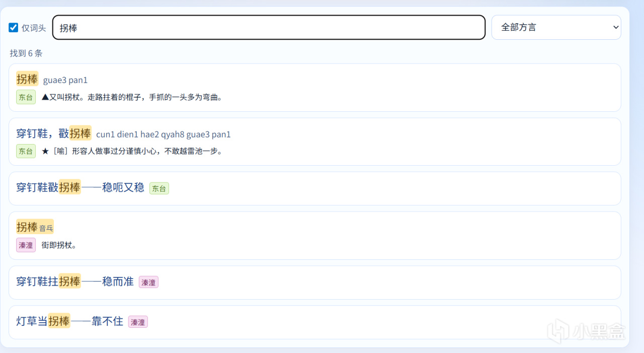Click 东台 tag beside 稳呃又稳
This screenshot has width=644, height=353.
point(159,188)
